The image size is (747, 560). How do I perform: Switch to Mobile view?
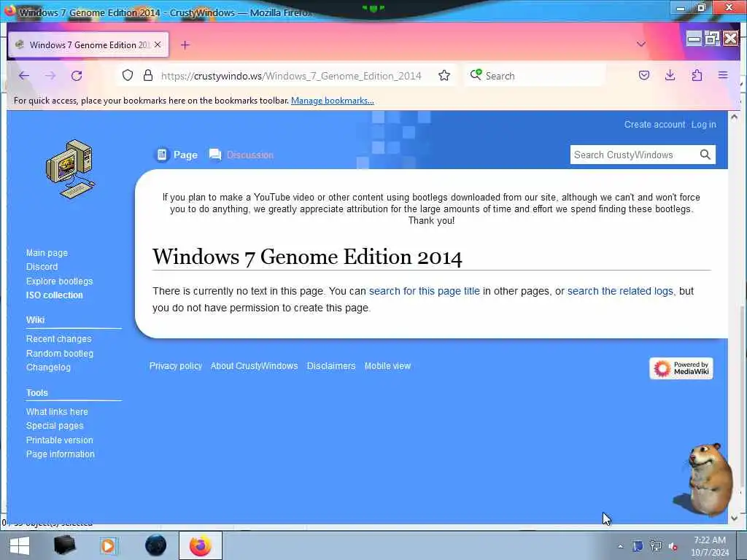coord(387,366)
